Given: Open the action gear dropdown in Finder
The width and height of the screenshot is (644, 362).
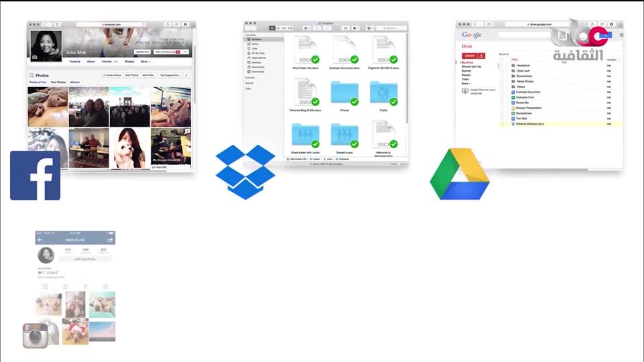Looking at the screenshot, I should tap(356, 28).
